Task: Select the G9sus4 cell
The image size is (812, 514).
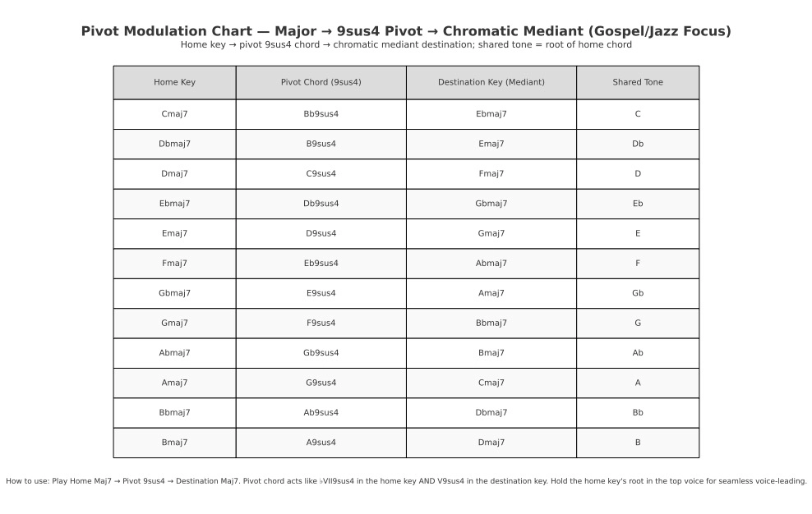Action: [321, 383]
